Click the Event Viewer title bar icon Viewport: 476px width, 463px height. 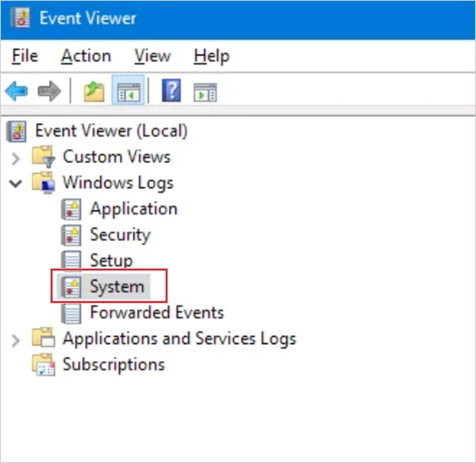click(x=21, y=17)
